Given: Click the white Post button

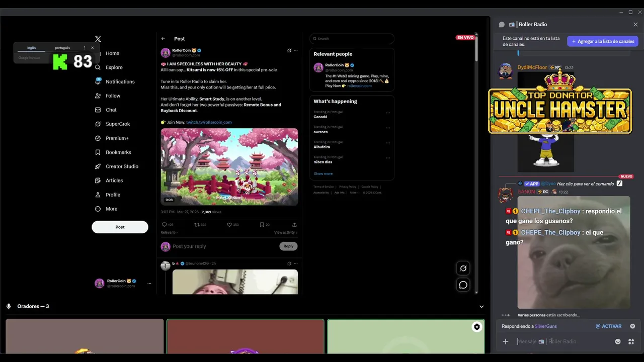Looking at the screenshot, I should pos(120,227).
